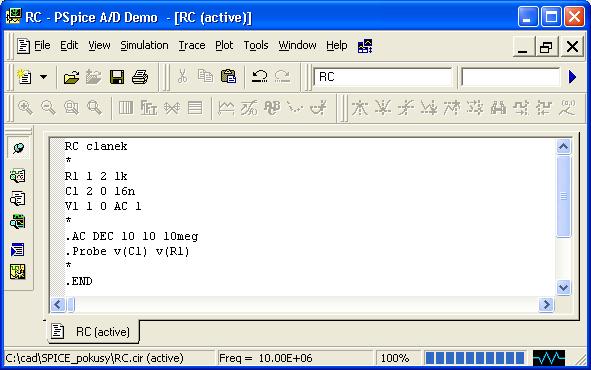This screenshot has width=591, height=370.
Task: Click the vertical scrollbar up arrow
Action: click(563, 147)
